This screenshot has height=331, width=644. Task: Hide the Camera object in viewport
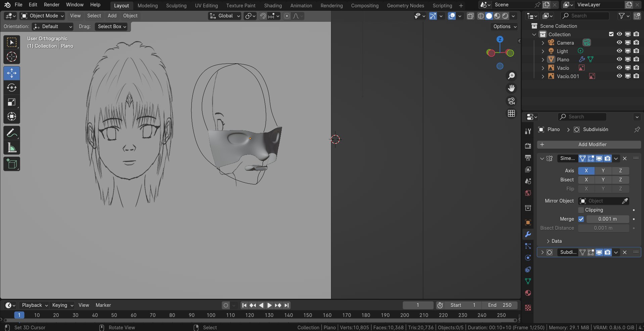619,43
